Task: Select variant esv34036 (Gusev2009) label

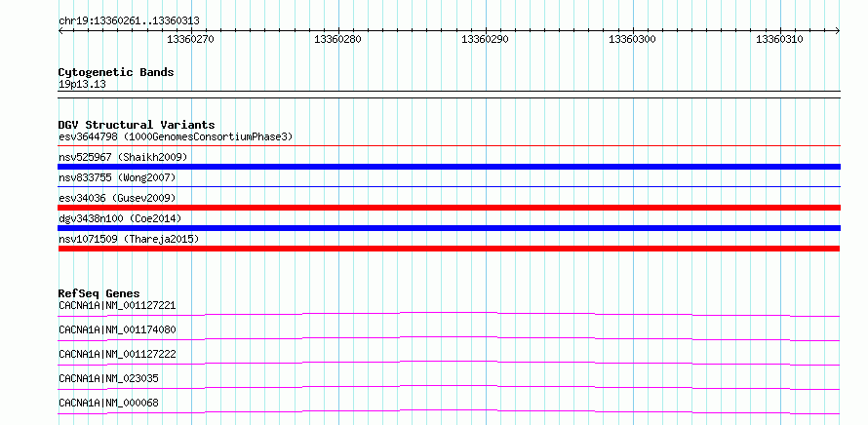Action: pyautogui.click(x=117, y=198)
